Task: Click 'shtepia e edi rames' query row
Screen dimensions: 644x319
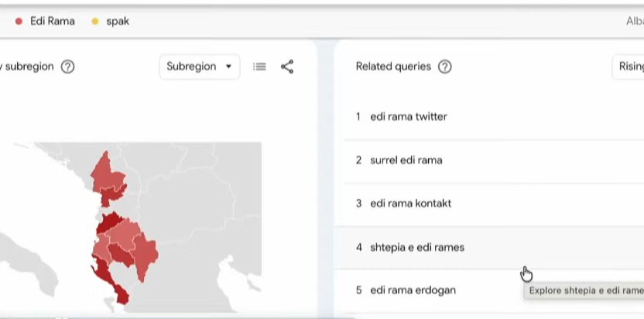Action: (416, 248)
